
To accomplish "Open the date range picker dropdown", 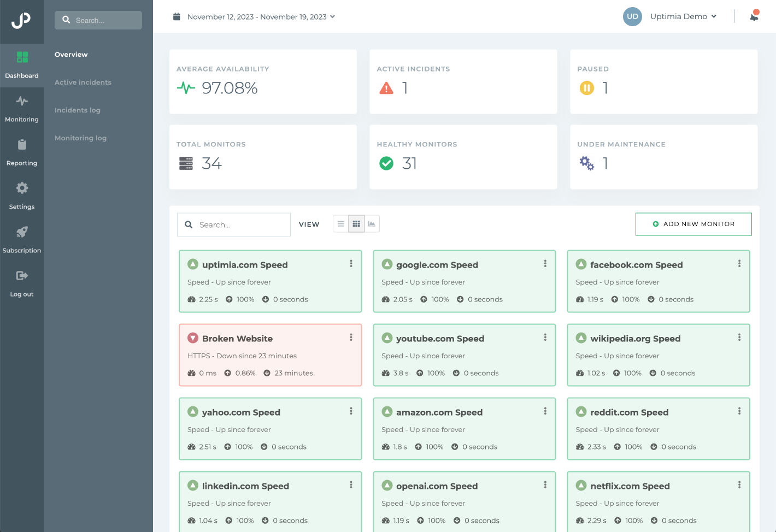I will pyautogui.click(x=261, y=16).
